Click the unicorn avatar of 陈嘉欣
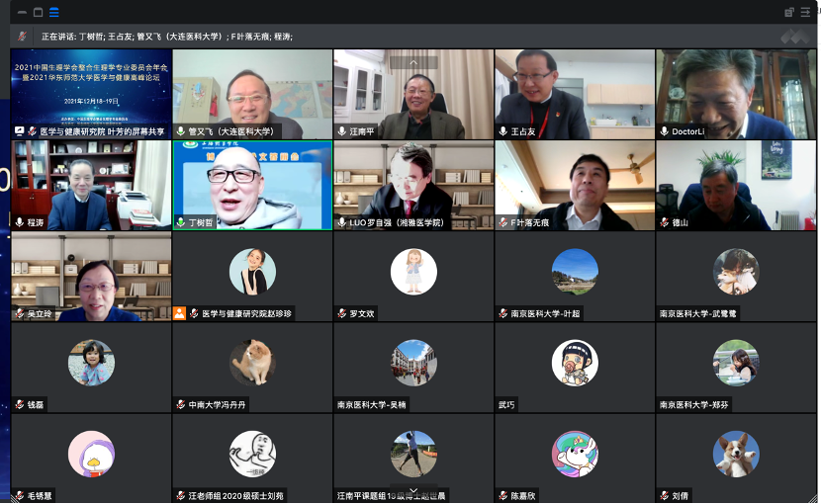821x504 pixels. click(575, 453)
